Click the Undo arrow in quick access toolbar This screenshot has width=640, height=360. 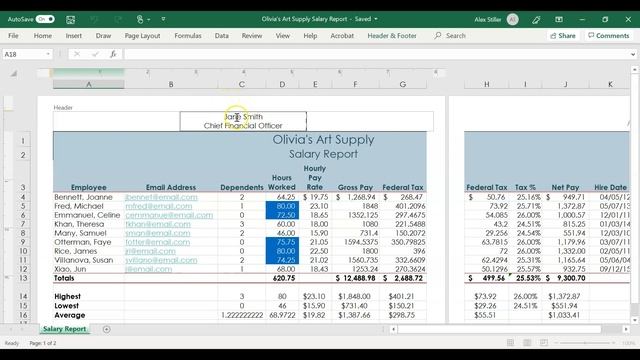pos(94,19)
